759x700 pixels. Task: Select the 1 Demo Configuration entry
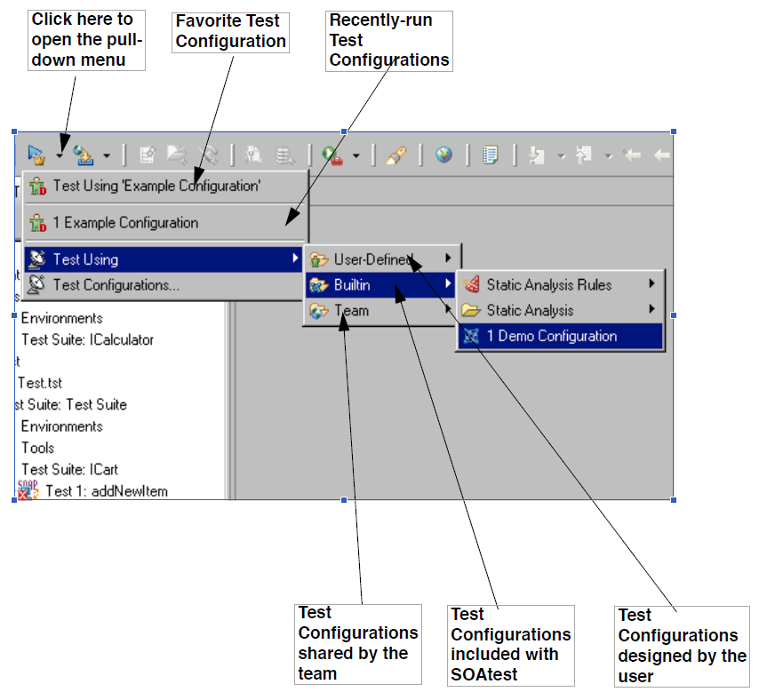tap(560, 336)
